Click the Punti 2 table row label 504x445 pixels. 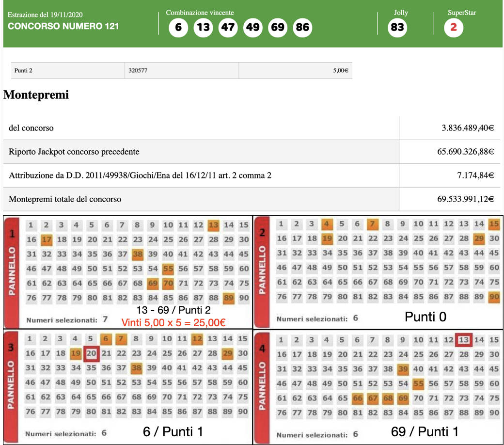point(23,70)
